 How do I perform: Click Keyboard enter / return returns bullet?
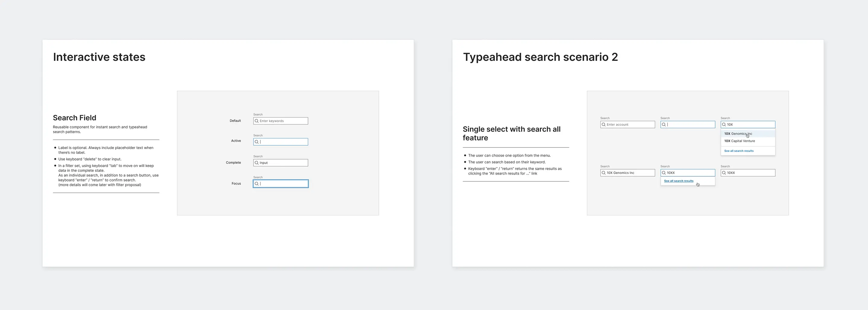pyautogui.click(x=515, y=171)
